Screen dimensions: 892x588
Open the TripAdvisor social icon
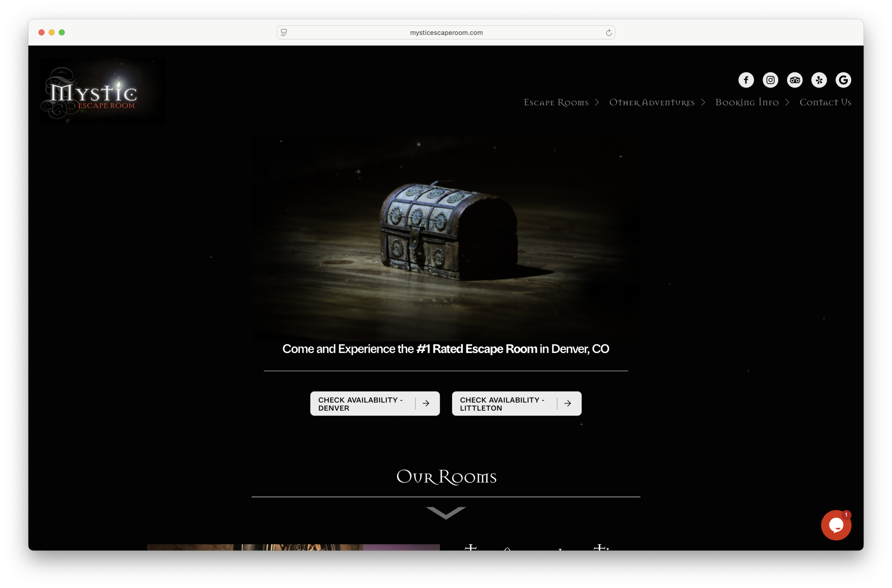click(794, 80)
